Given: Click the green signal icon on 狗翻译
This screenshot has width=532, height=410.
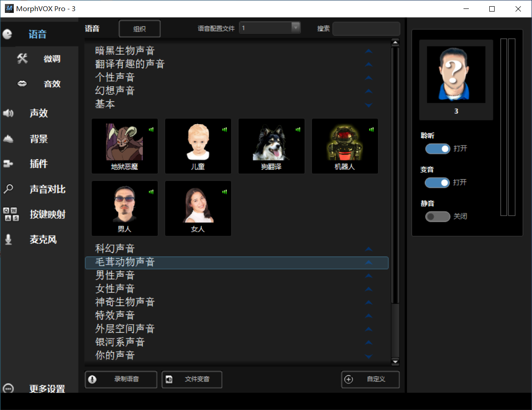Looking at the screenshot, I should [x=298, y=129].
